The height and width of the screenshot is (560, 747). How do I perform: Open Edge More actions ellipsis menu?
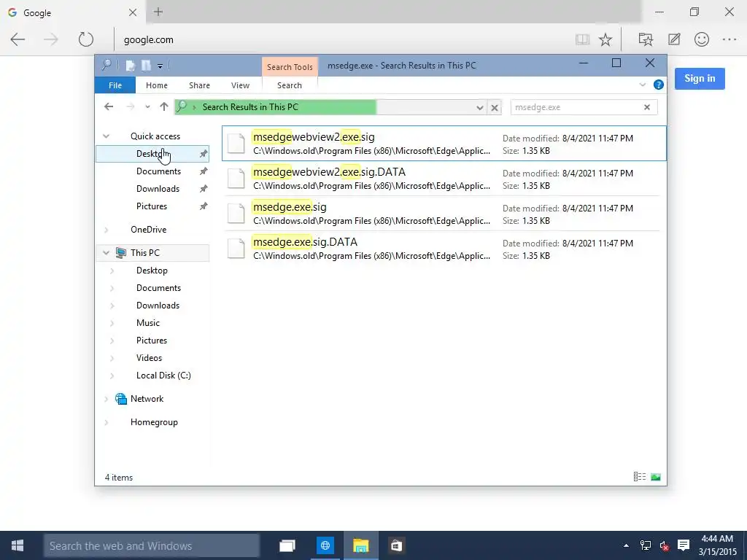click(x=729, y=39)
